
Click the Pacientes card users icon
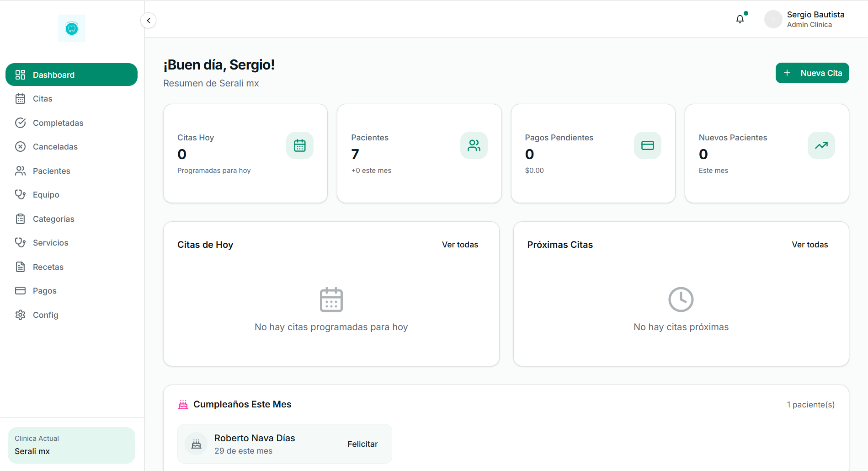point(474,145)
